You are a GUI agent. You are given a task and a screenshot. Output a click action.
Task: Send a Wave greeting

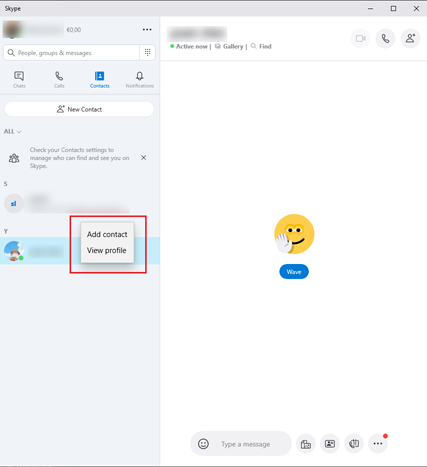(x=294, y=272)
